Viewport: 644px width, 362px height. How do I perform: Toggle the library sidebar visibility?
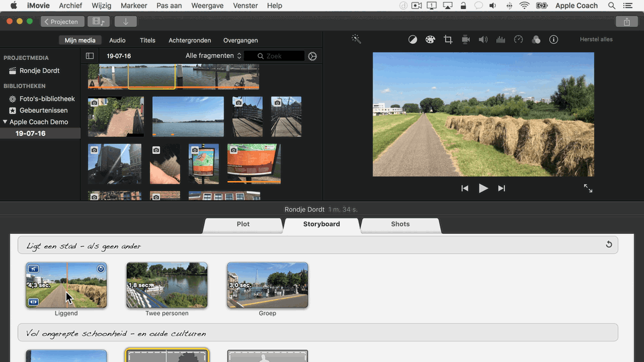tap(90, 56)
